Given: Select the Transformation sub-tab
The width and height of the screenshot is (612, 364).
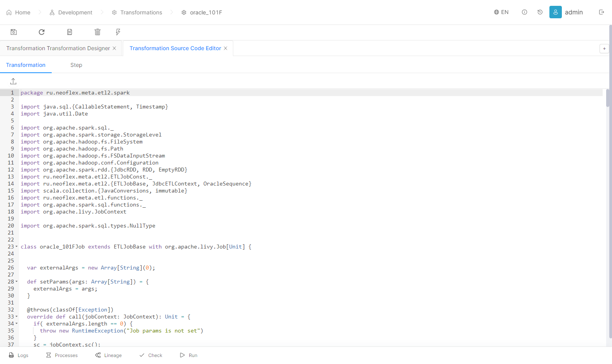Looking at the screenshot, I should (26, 65).
